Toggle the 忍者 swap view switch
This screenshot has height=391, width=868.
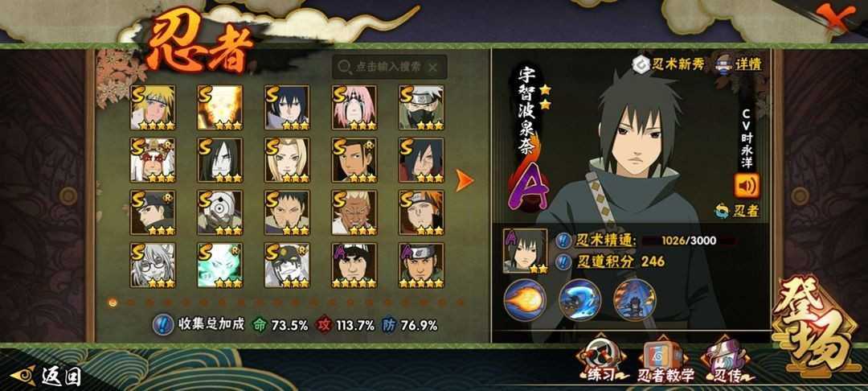pos(737,211)
